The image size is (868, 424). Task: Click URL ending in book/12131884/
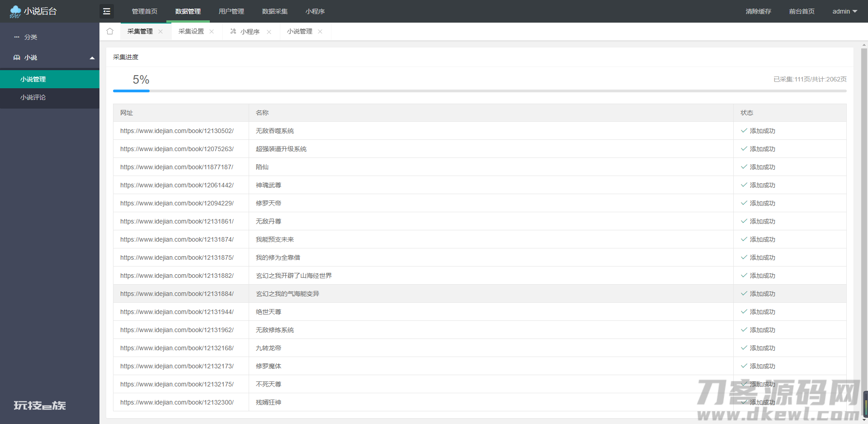(x=177, y=294)
